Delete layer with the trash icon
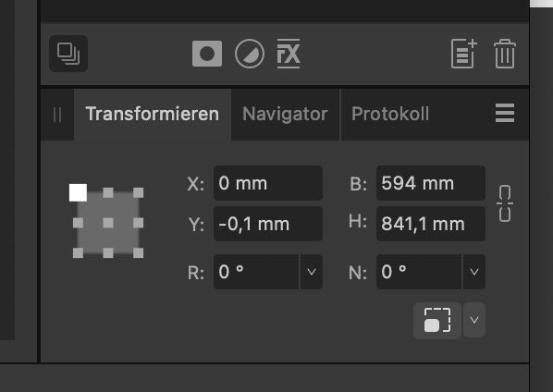The width and height of the screenshot is (553, 392). pos(505,54)
